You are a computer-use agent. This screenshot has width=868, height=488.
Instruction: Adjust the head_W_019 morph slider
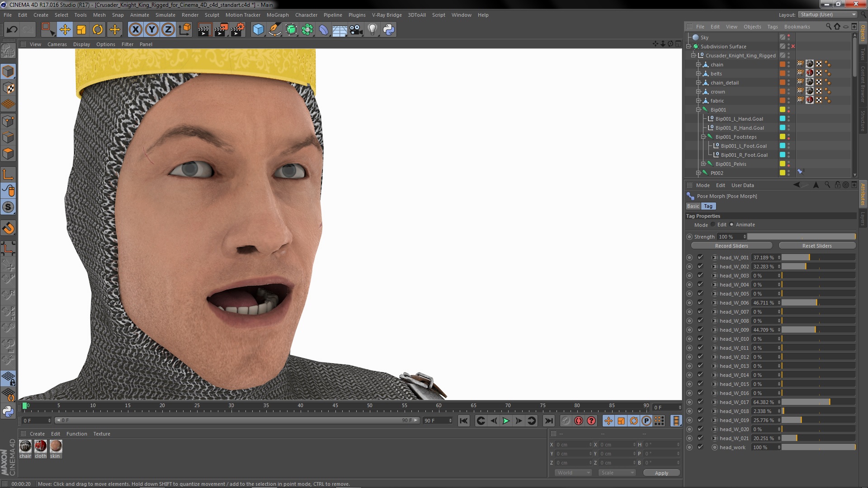coord(818,420)
